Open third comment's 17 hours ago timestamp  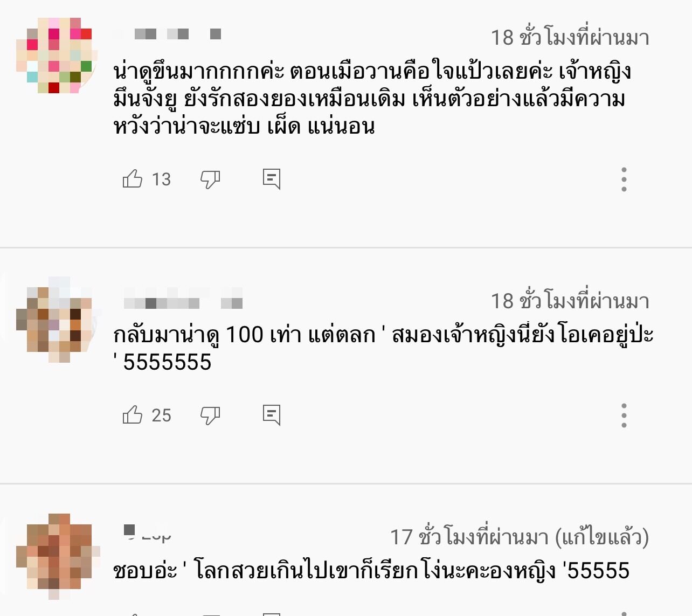click(x=520, y=537)
